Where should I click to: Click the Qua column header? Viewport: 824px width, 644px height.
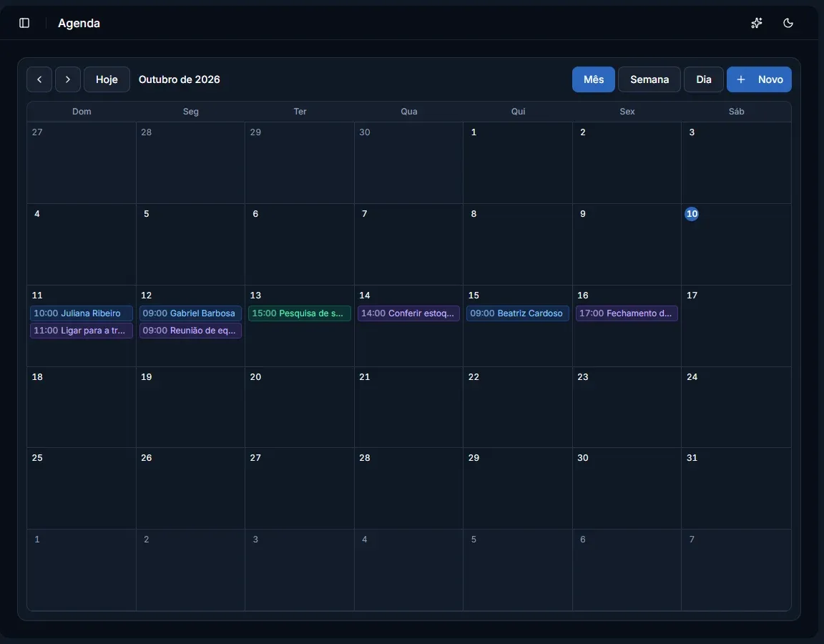pyautogui.click(x=409, y=112)
